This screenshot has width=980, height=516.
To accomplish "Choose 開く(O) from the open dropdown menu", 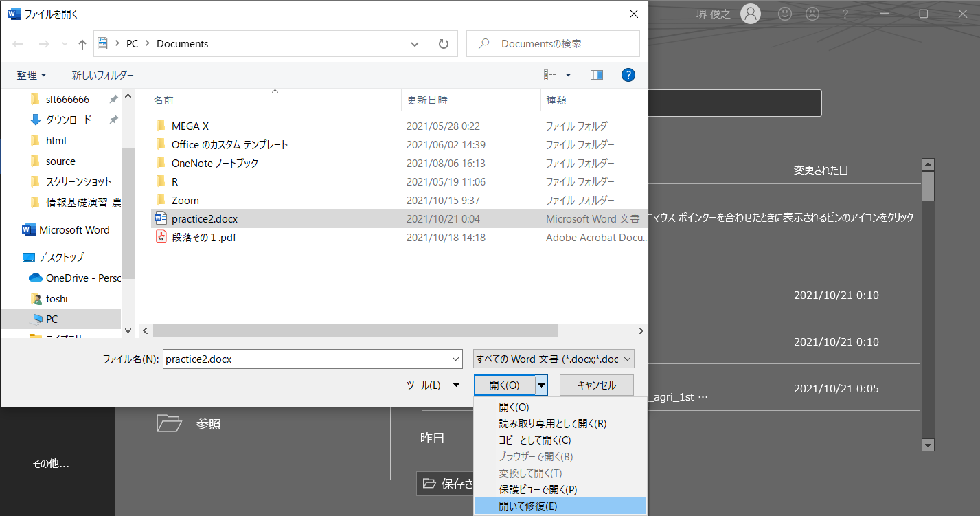I will (x=514, y=407).
